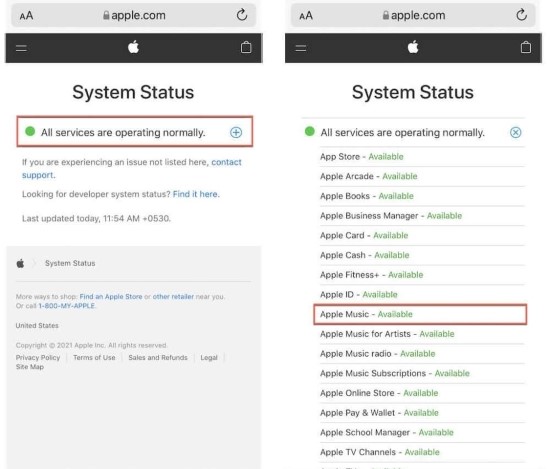Open 'Find an Apple Store' link
Screen dimensions: 550x469
coord(111,296)
